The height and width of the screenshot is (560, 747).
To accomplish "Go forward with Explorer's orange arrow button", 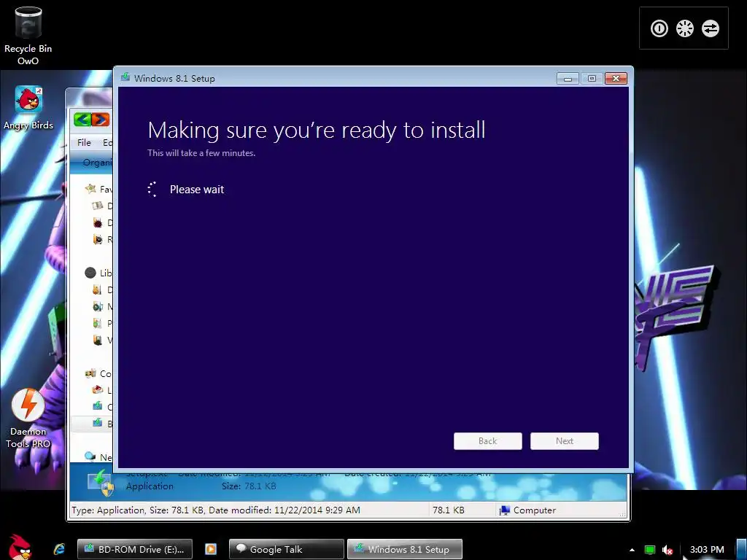I will pos(100,119).
